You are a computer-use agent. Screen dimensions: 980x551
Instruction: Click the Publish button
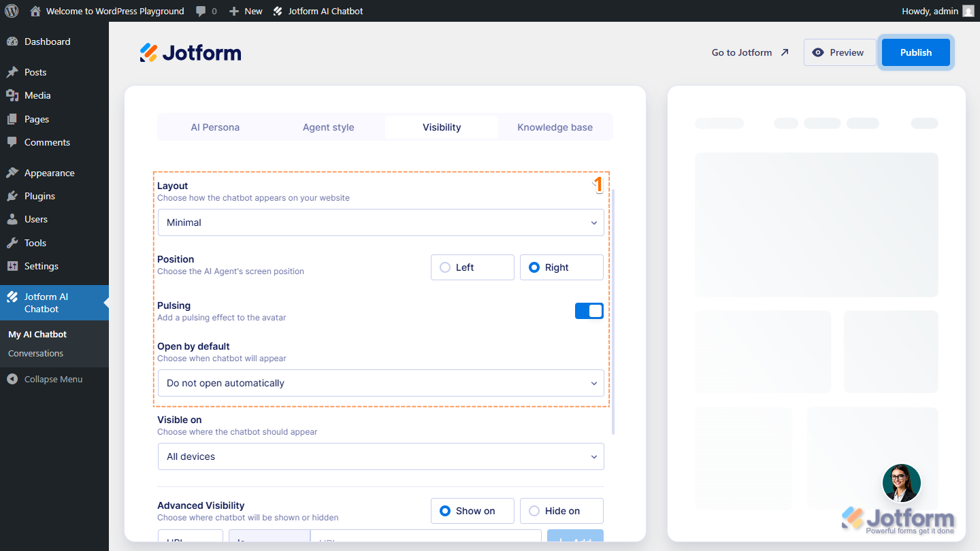[916, 52]
